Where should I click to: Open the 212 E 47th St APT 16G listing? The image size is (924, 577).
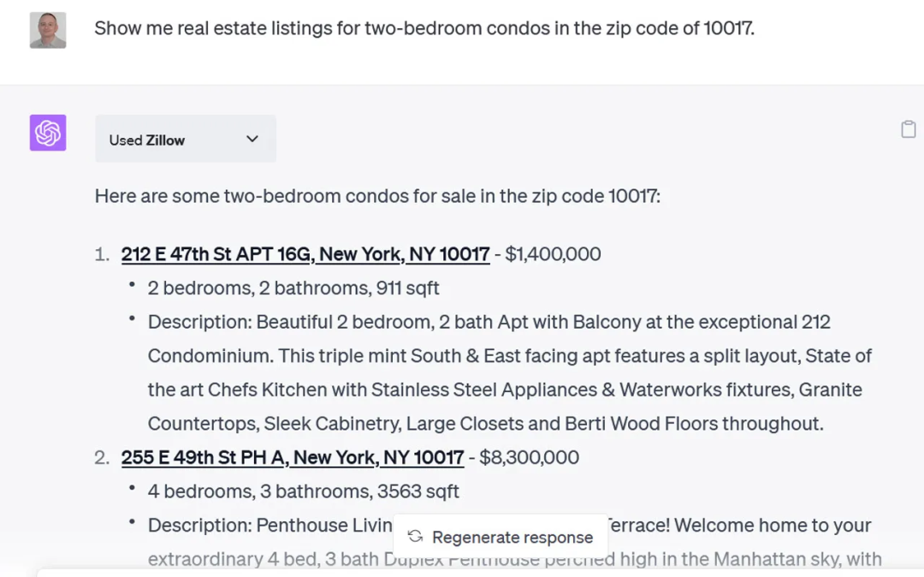tap(305, 254)
